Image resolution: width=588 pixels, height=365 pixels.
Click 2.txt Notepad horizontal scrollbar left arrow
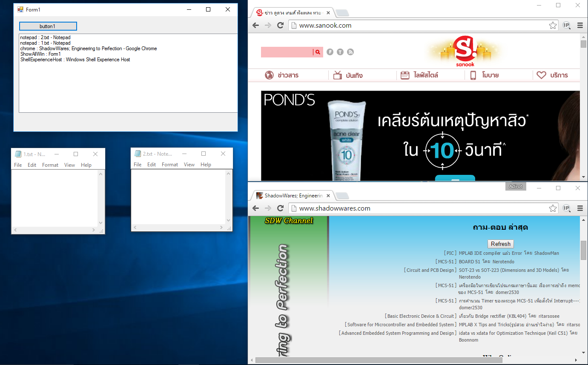(135, 228)
